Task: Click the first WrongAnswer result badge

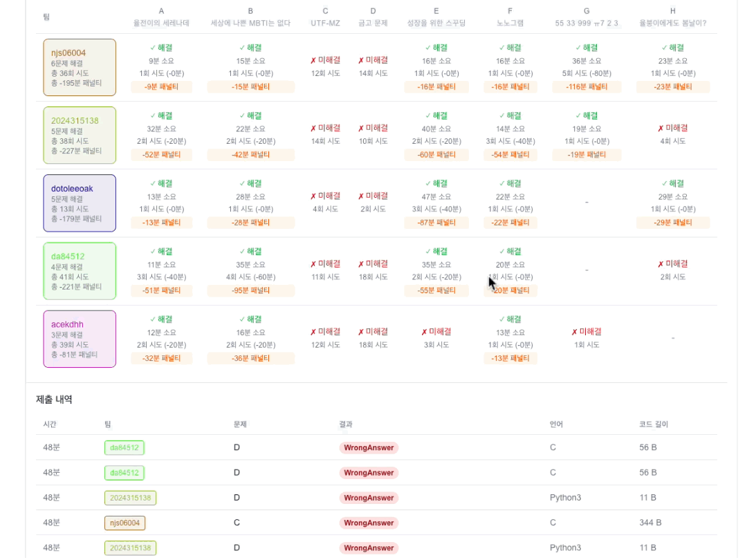Action: [x=369, y=447]
